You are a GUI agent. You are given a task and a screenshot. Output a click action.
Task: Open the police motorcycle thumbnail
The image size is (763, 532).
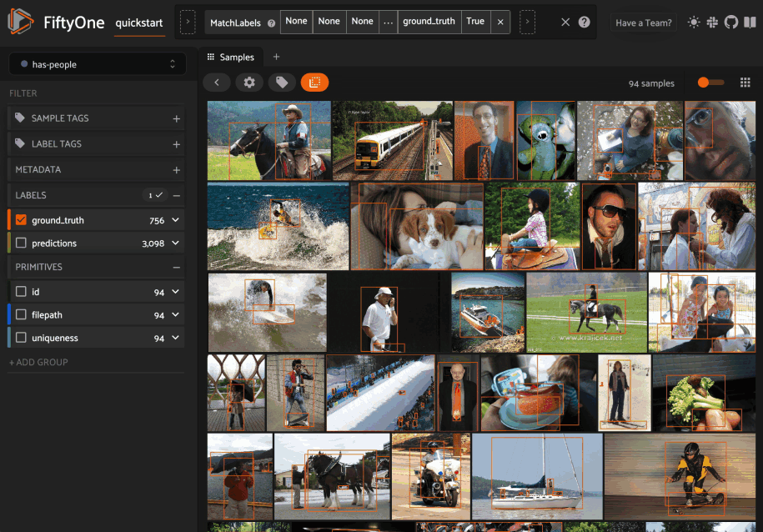(x=431, y=476)
